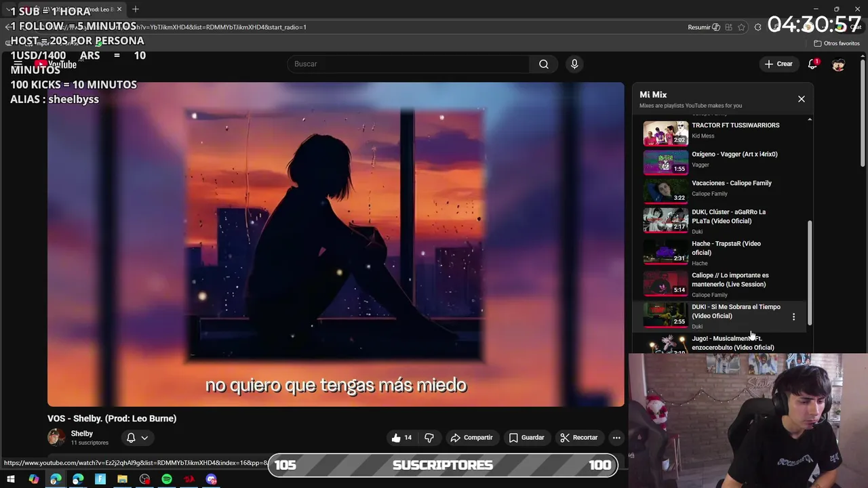Open subscription notification bell dropdown
This screenshot has width=868, height=488.
[x=137, y=438]
